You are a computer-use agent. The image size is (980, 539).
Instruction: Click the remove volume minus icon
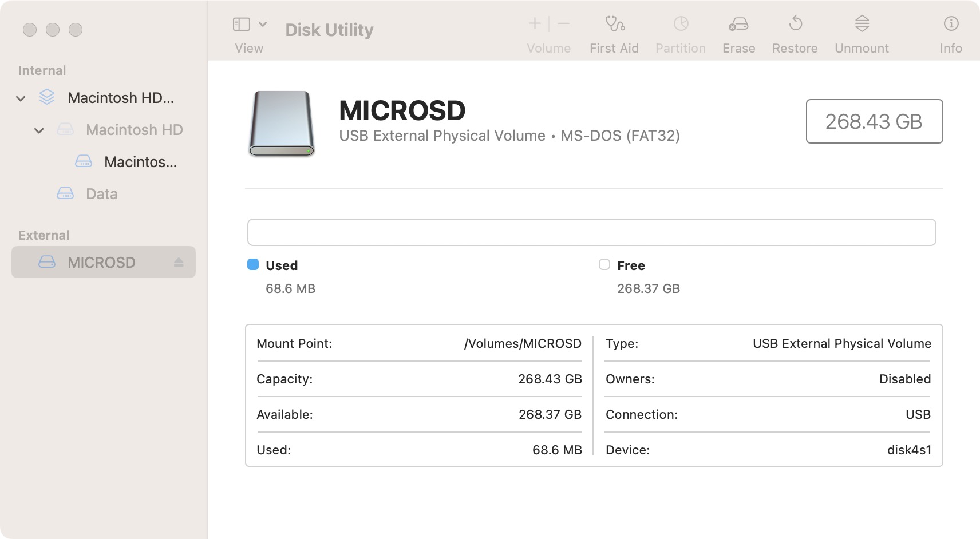(x=563, y=23)
